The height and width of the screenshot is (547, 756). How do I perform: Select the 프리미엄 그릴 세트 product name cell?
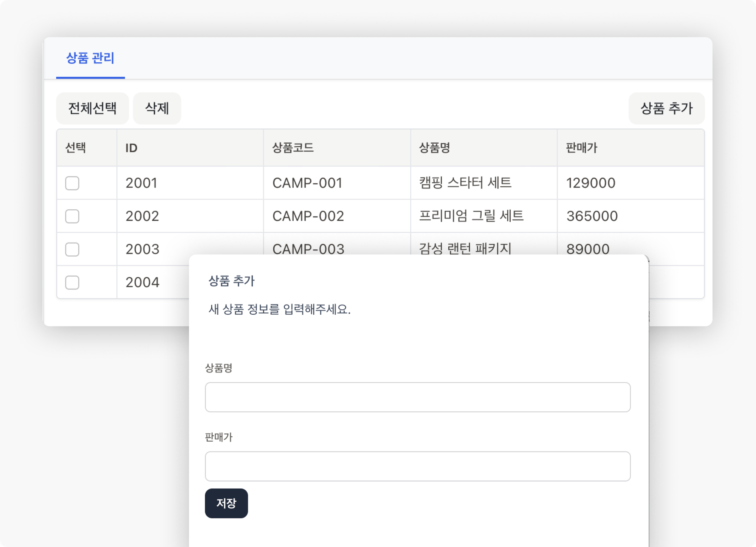(471, 216)
